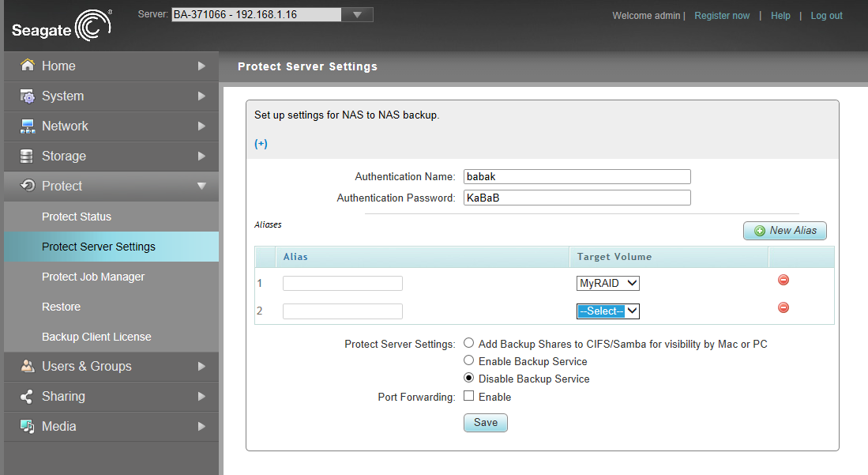The height and width of the screenshot is (475, 868).
Task: Click the Home house icon
Action: tap(28, 66)
